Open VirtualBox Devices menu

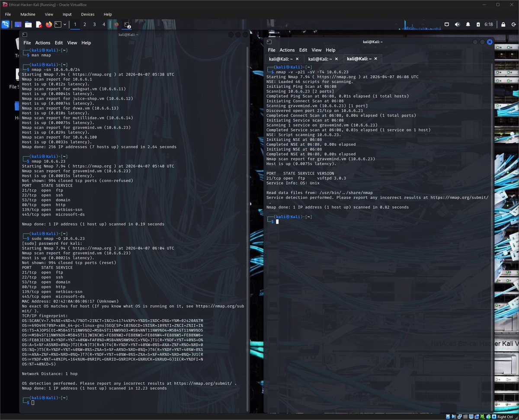pyautogui.click(x=88, y=14)
